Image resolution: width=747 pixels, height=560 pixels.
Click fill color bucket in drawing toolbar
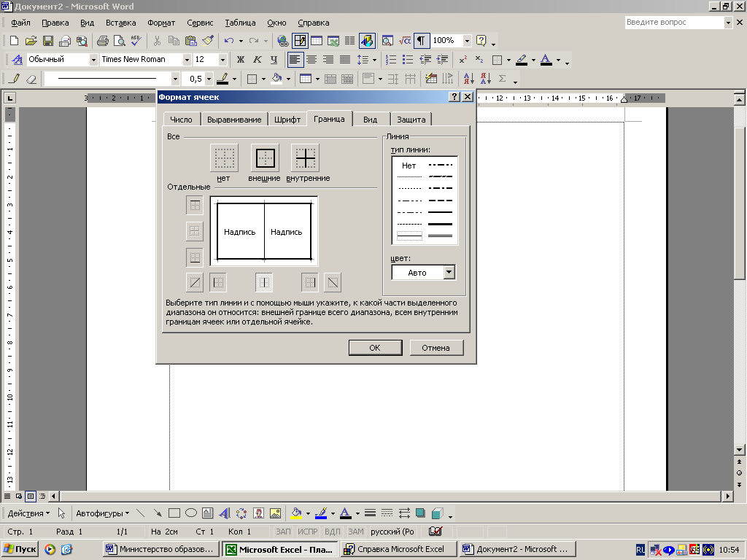296,513
